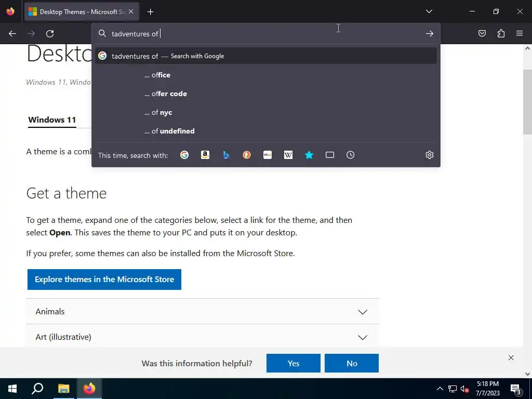
Task: Search this time with Google
Action: [184, 155]
